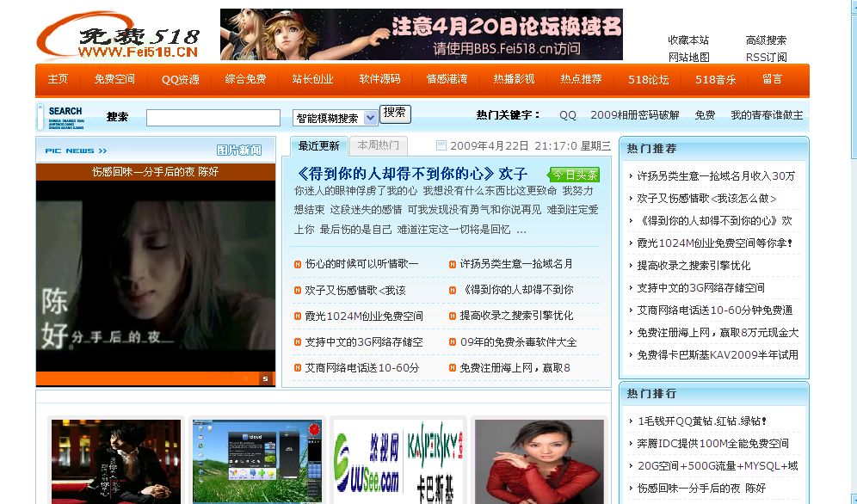Open 艾商网络电话送10-60分钟免费通 in 热门推荐

click(x=715, y=310)
